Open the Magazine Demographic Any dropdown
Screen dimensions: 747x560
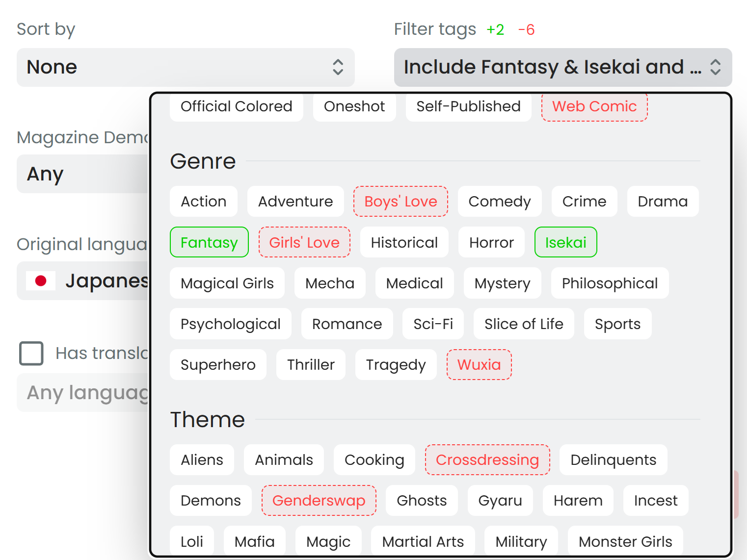(x=82, y=174)
